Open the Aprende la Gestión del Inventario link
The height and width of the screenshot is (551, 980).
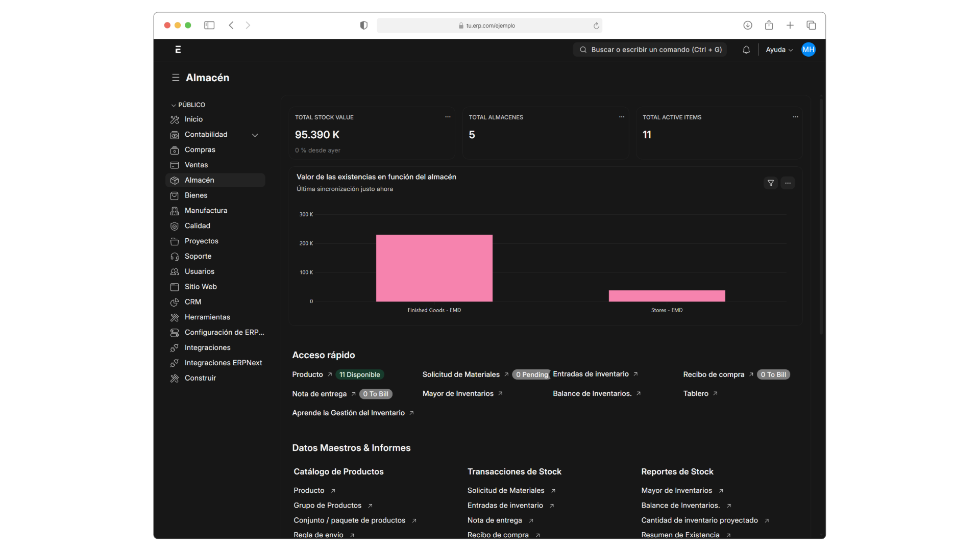click(x=348, y=413)
